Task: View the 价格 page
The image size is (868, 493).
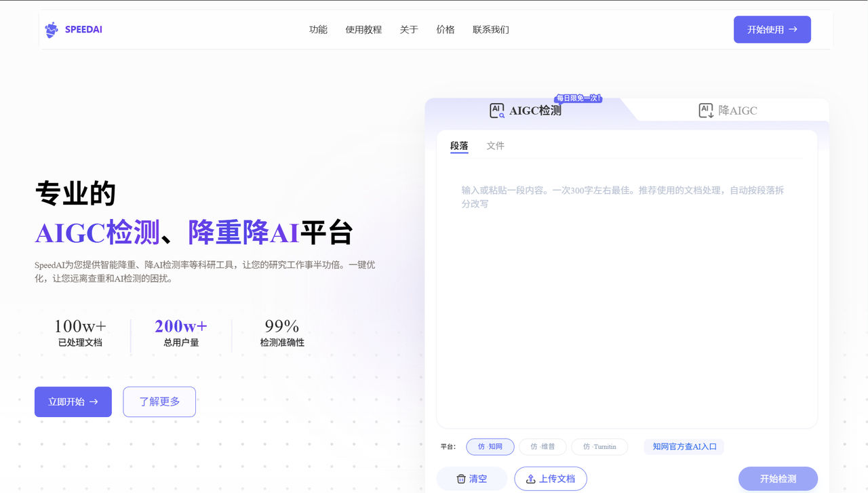Action: [446, 30]
